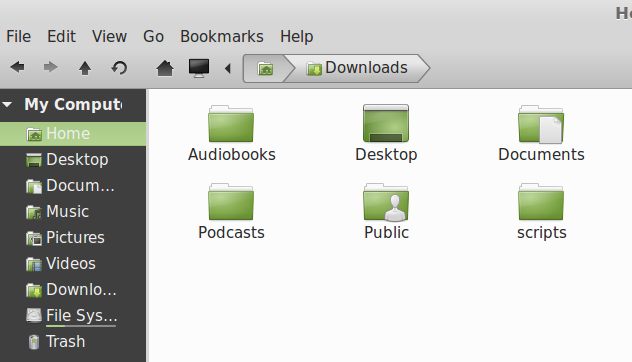Reload the current folder view
The width and height of the screenshot is (632, 362).
(119, 68)
